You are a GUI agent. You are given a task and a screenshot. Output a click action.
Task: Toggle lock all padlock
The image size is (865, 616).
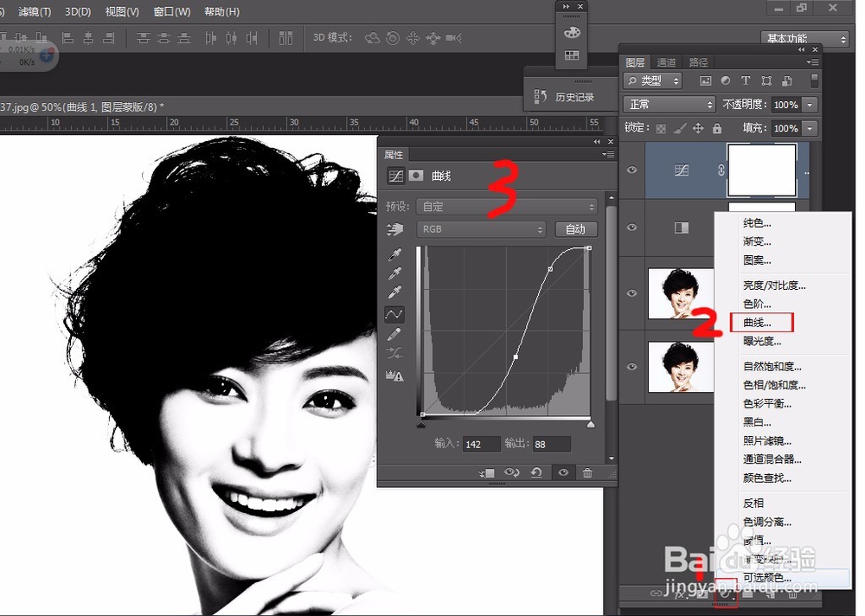pos(716,128)
